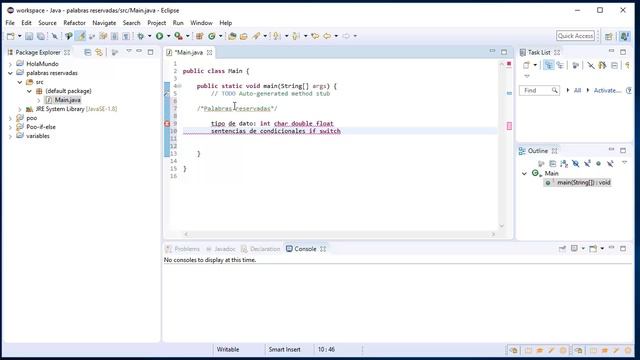Click Collapse All icon in Task List
This screenshot has height=360, width=640.
click(x=614, y=65)
